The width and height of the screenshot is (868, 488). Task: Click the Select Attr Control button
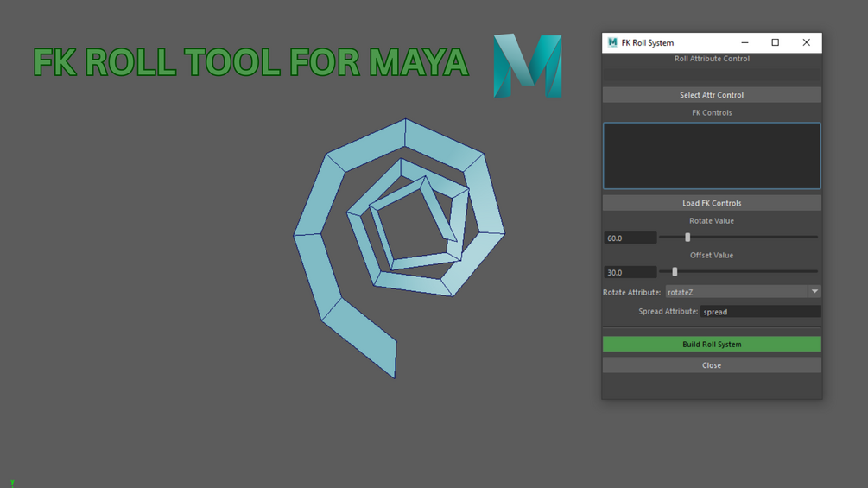click(x=712, y=95)
